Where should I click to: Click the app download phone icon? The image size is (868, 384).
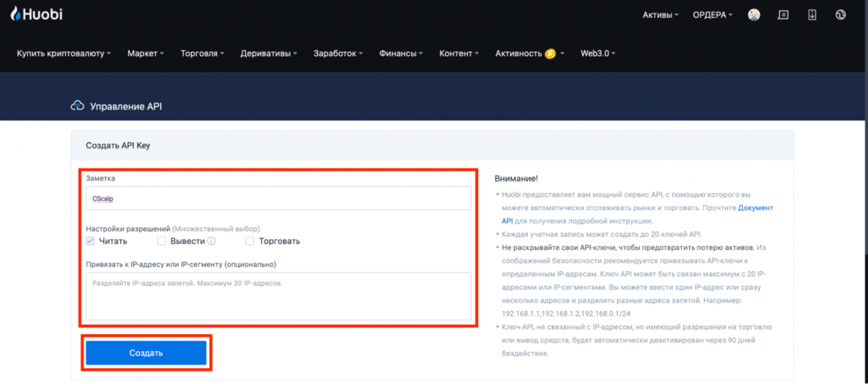pos(812,15)
